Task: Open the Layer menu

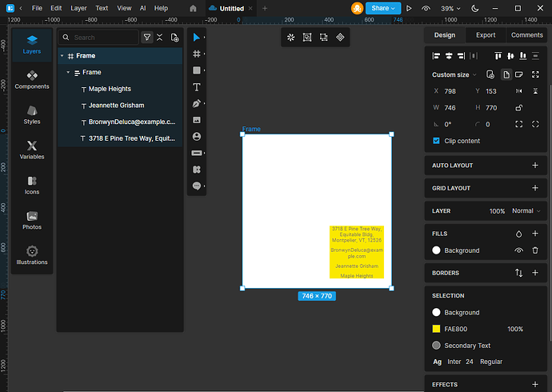Action: coord(78,8)
